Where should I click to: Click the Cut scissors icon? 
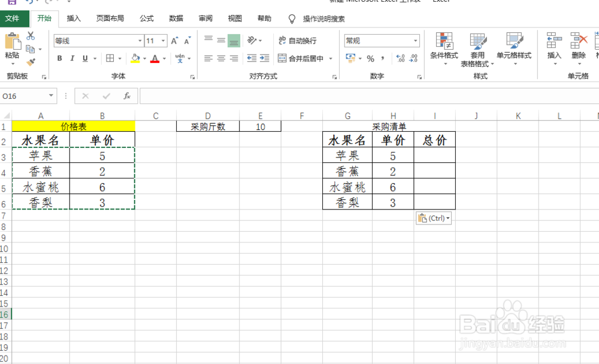click(x=31, y=37)
